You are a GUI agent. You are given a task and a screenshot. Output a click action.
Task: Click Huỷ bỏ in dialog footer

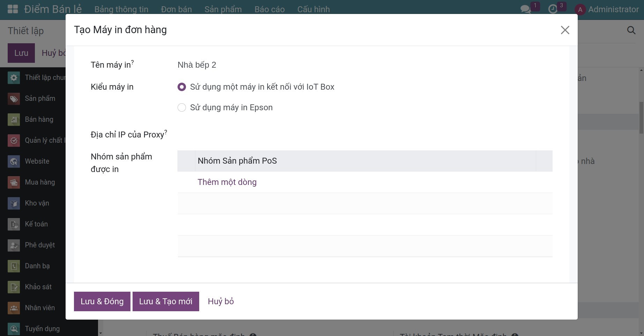coord(221,301)
